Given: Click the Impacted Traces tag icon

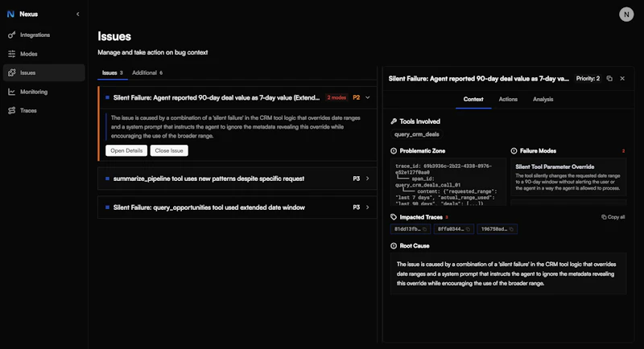Looking at the screenshot, I should [x=394, y=217].
